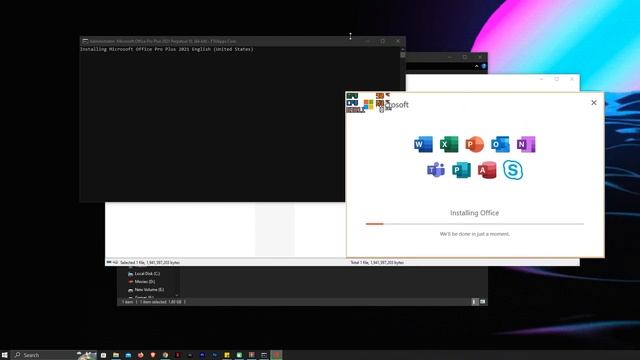Click the Publisher icon in Office installer
This screenshot has height=360, width=640.
click(461, 170)
